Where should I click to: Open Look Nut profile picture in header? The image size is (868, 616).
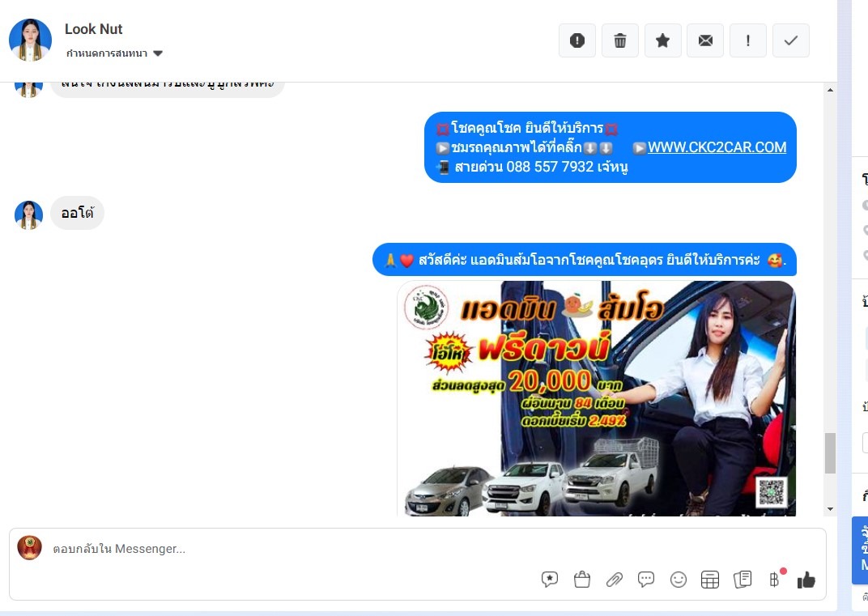click(x=31, y=40)
